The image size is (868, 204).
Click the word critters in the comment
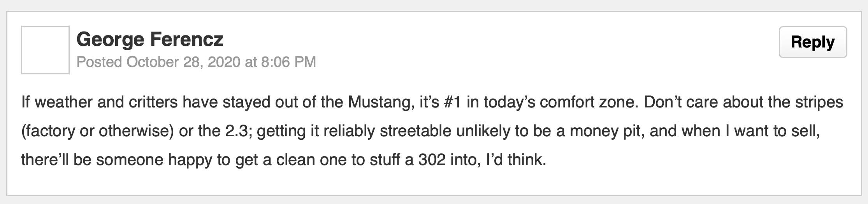point(153,102)
